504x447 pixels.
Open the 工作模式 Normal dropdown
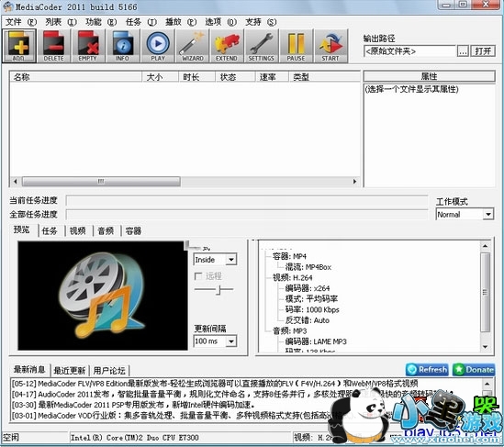[x=465, y=215]
